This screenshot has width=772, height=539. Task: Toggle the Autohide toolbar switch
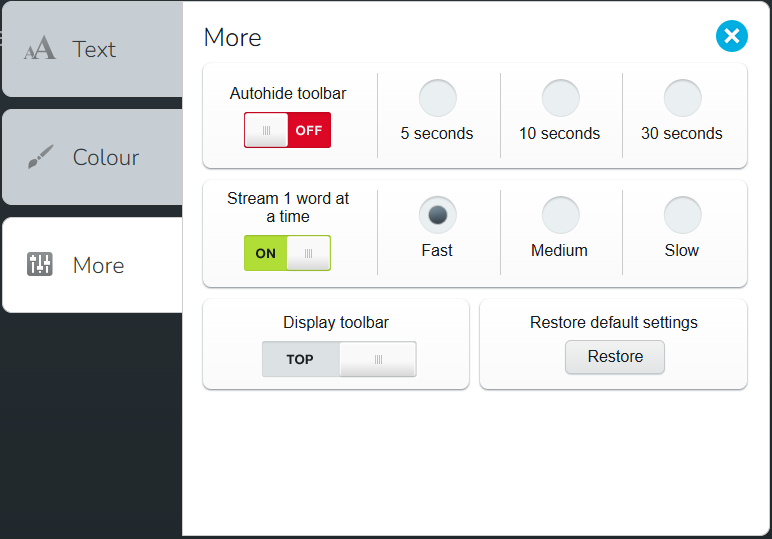point(288,130)
